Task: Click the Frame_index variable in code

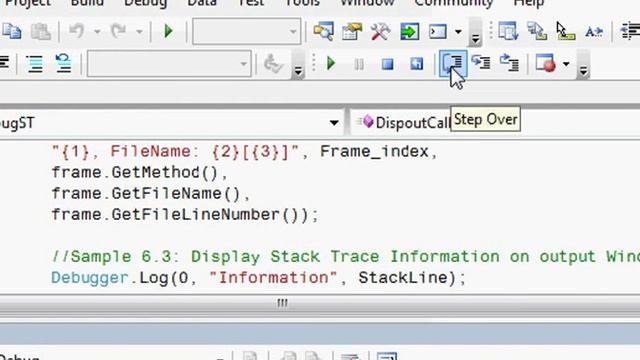Action: 374,152
